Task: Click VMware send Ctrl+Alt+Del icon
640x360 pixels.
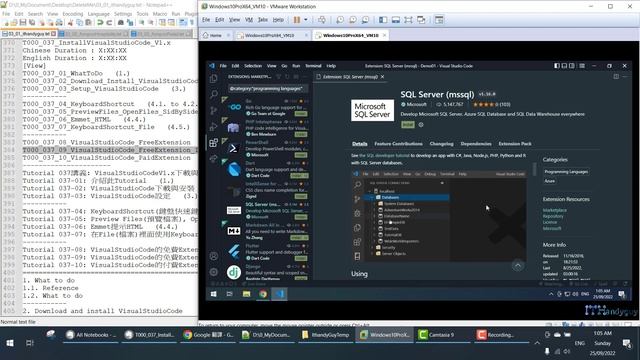Action: click(322, 20)
